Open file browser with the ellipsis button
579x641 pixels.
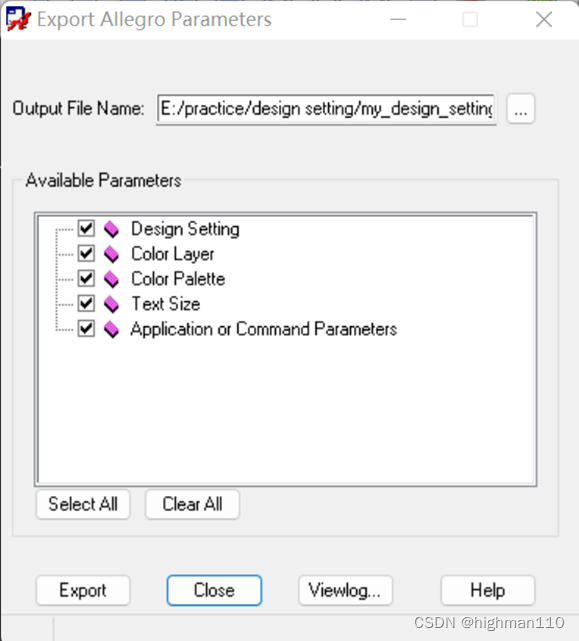pos(521,109)
